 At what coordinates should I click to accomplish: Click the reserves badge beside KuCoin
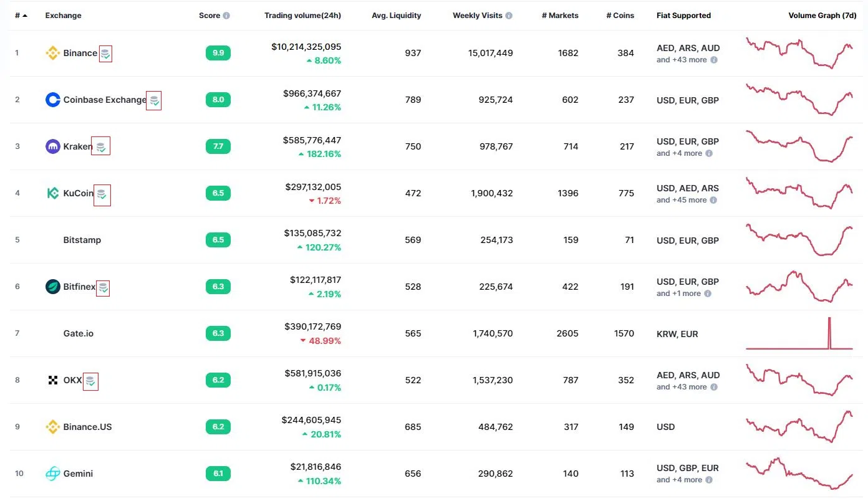point(102,195)
